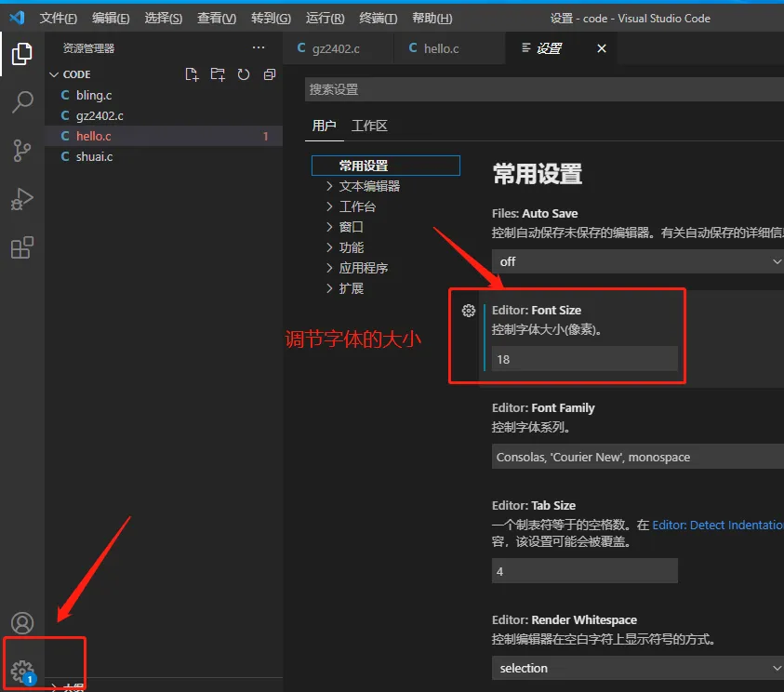Switch to the gz2402.c editor tab
The image size is (784, 692).
coord(339,48)
